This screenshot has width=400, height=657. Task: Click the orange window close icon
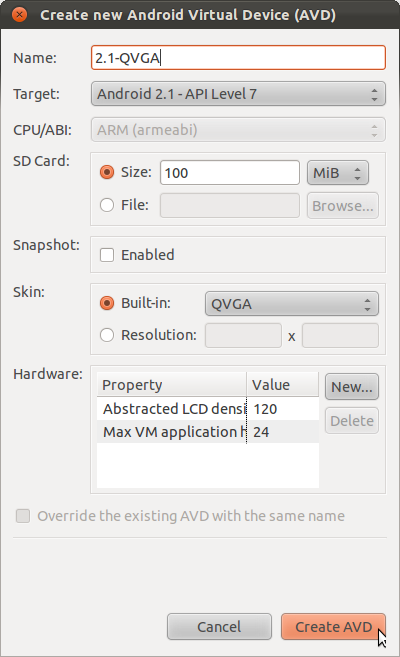pos(19,15)
